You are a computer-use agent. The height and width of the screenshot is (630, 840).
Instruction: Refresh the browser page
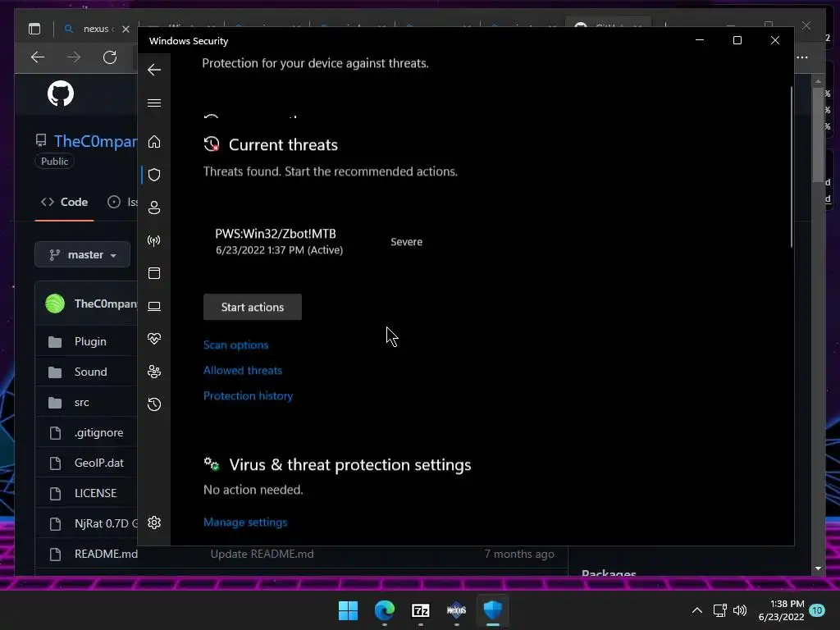tap(110, 57)
